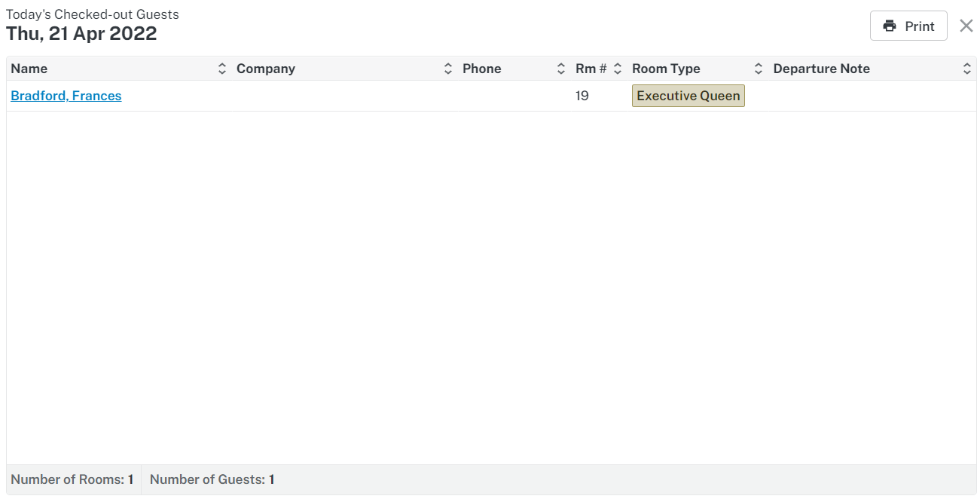
Task: Select room number 19 cell
Action: click(582, 96)
